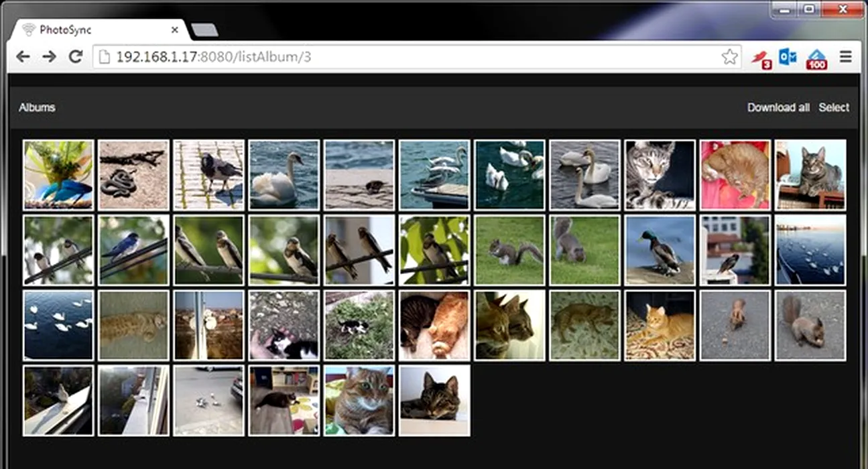This screenshot has width=868, height=469.
Task: Open a new browser tab
Action: 204,29
